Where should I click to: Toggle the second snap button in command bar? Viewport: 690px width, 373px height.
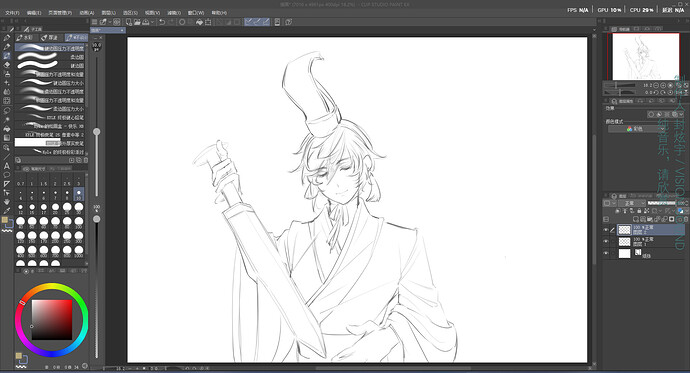(257, 22)
